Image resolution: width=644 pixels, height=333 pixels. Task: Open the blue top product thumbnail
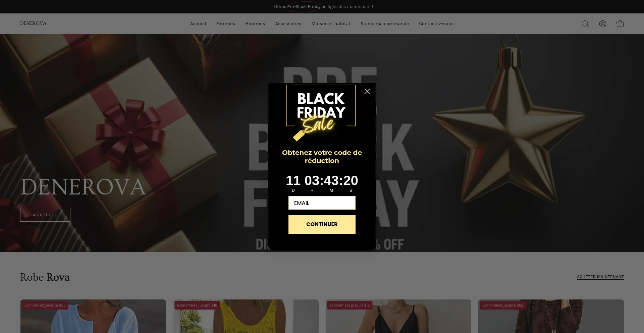93,316
